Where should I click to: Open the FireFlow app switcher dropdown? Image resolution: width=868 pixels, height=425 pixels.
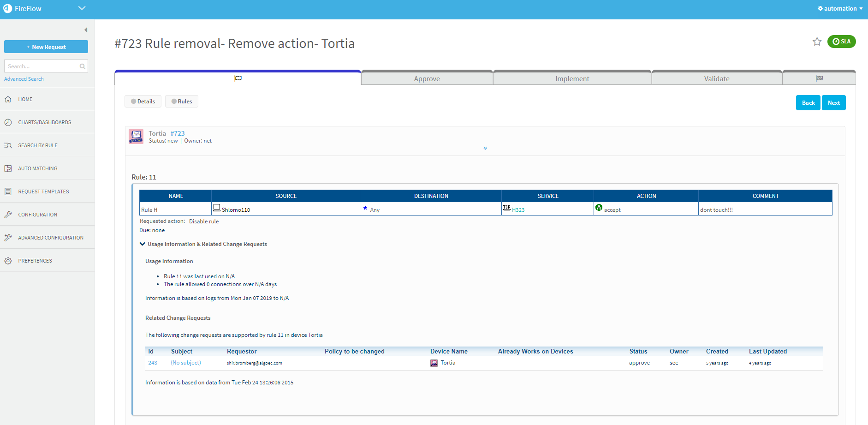pyautogui.click(x=82, y=8)
